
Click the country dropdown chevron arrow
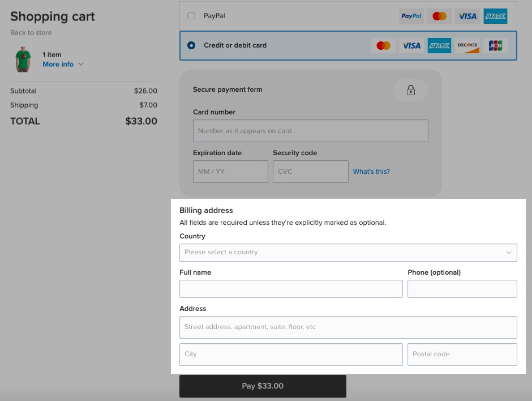click(x=509, y=252)
